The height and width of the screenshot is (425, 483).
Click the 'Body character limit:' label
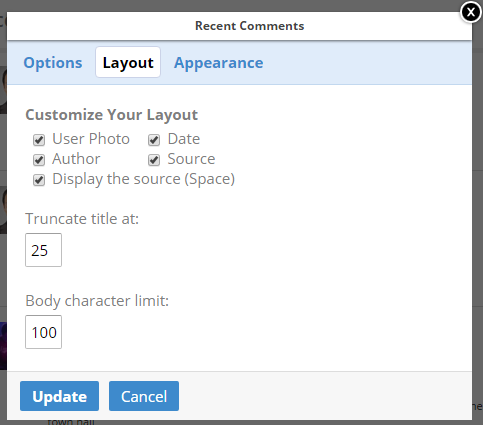pos(97,301)
